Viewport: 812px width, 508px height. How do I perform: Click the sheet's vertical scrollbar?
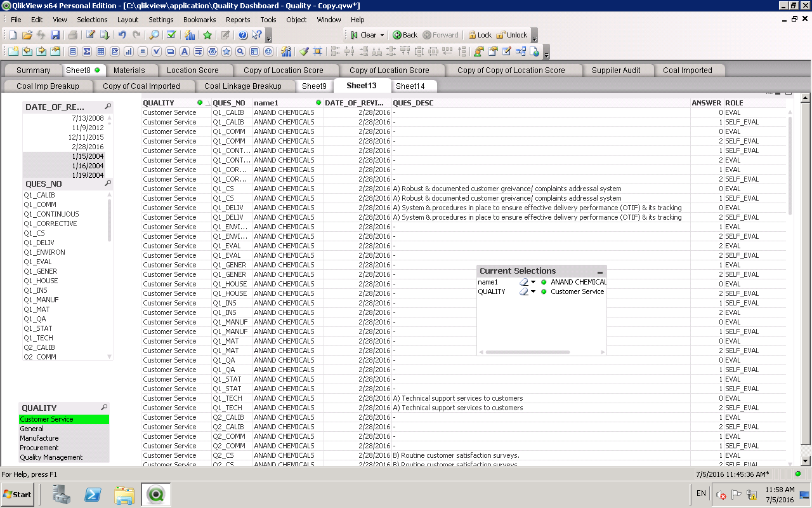[806, 279]
